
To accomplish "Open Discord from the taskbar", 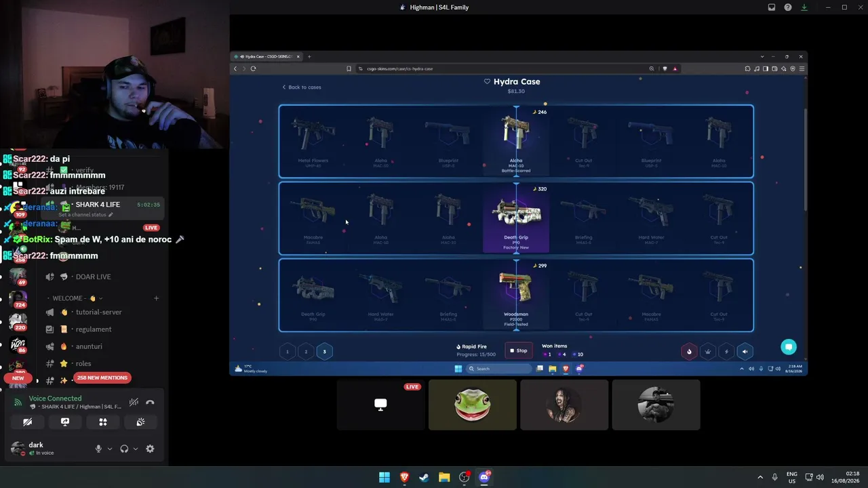I will point(484,477).
